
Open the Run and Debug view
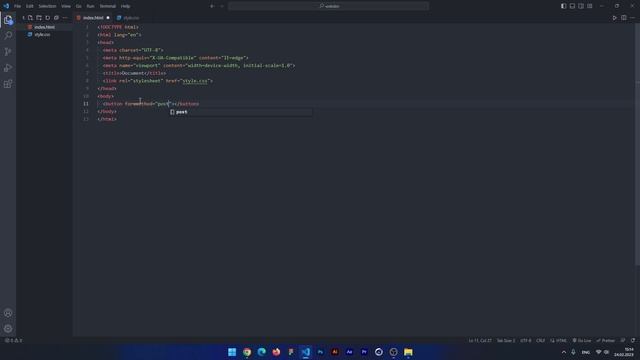click(x=8, y=68)
